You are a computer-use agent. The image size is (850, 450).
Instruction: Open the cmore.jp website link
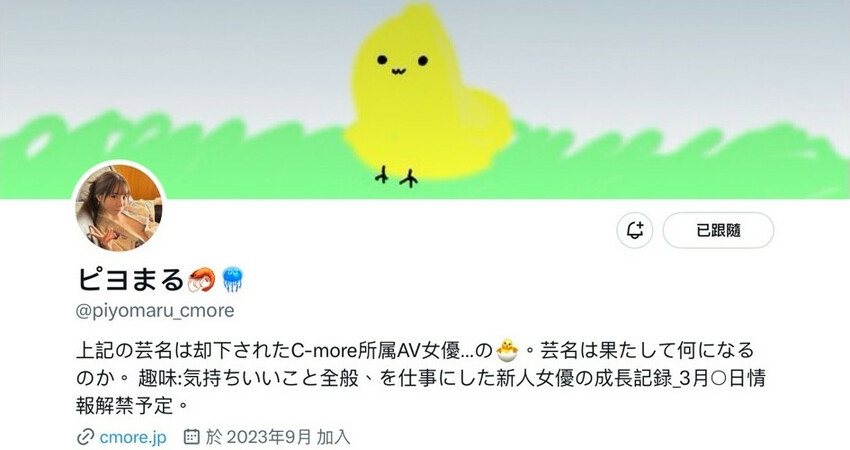tap(133, 437)
